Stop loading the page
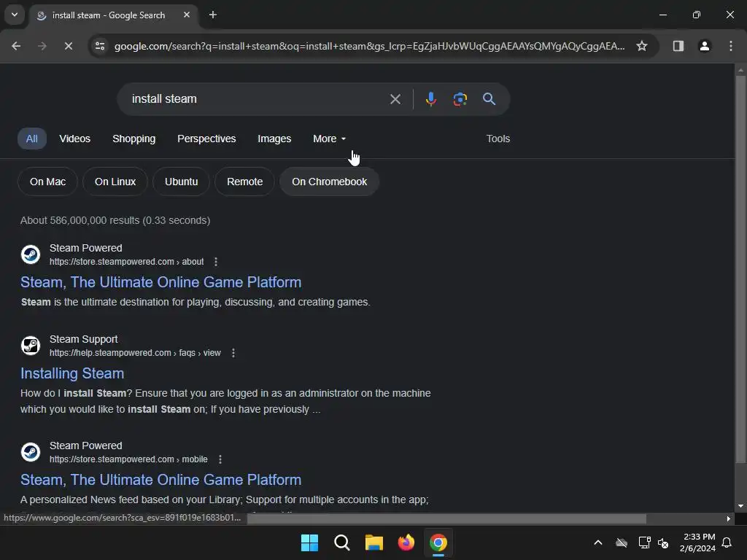The width and height of the screenshot is (747, 560). pos(68,46)
